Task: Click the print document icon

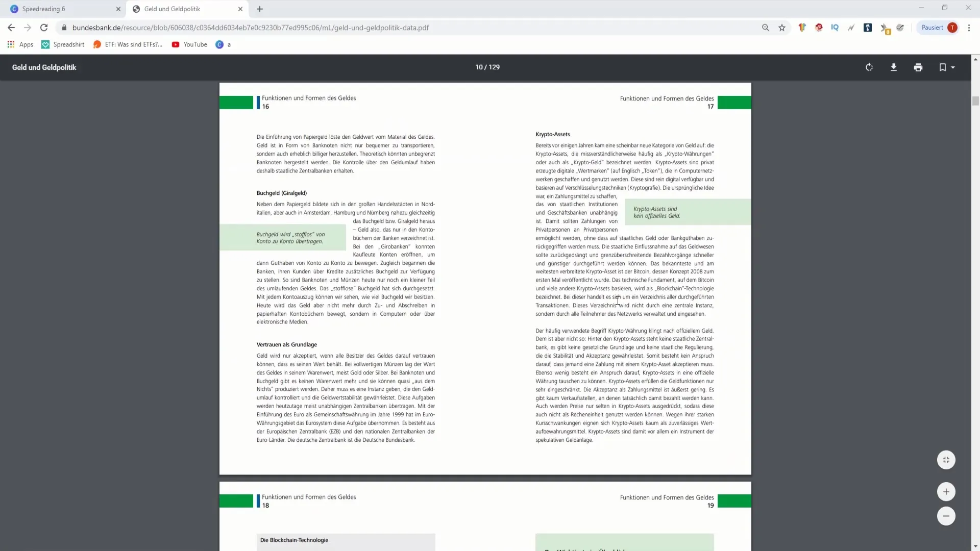Action: click(918, 67)
